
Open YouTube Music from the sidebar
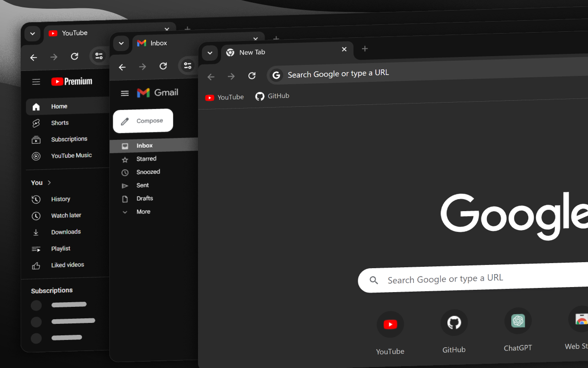click(x=71, y=155)
